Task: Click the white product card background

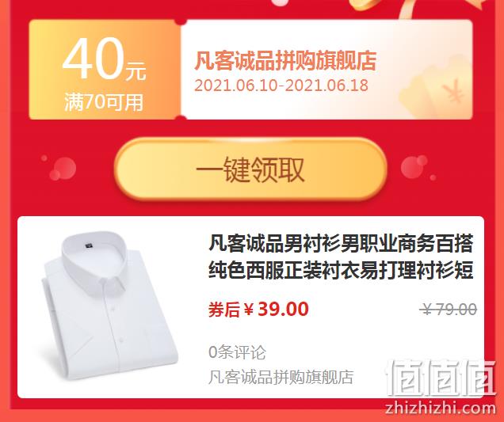Action: [250, 307]
